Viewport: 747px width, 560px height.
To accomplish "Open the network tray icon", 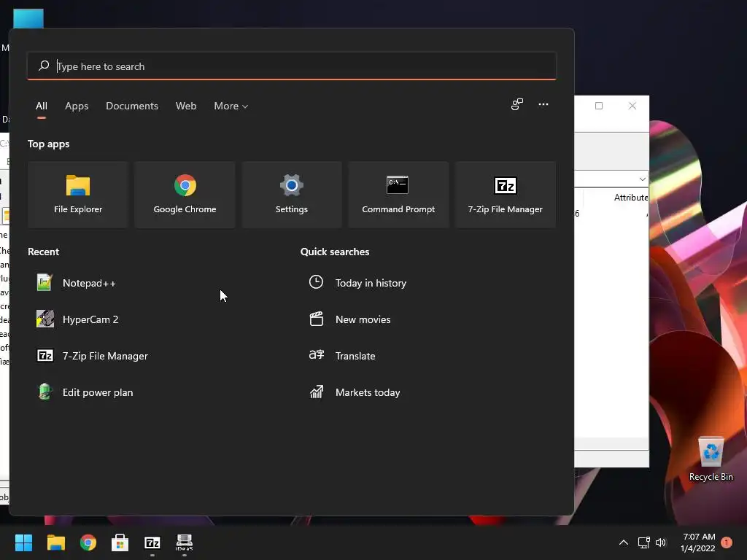I will click(x=643, y=542).
